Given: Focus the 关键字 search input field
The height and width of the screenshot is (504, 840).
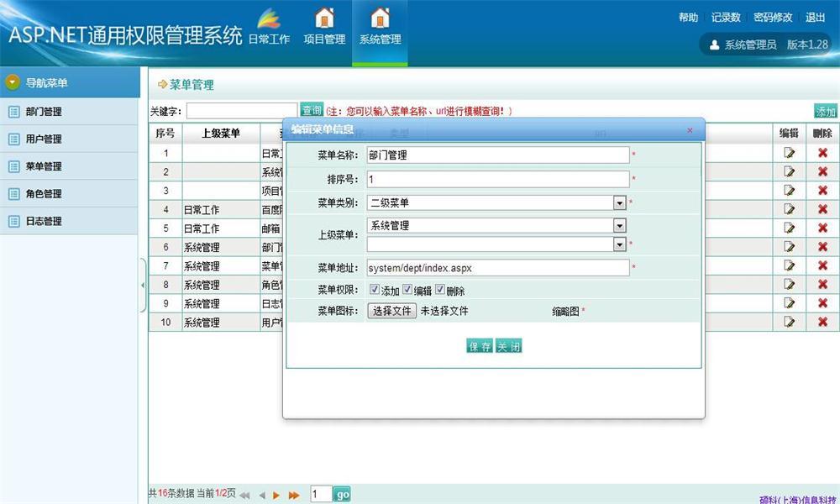Looking at the screenshot, I should click(242, 111).
